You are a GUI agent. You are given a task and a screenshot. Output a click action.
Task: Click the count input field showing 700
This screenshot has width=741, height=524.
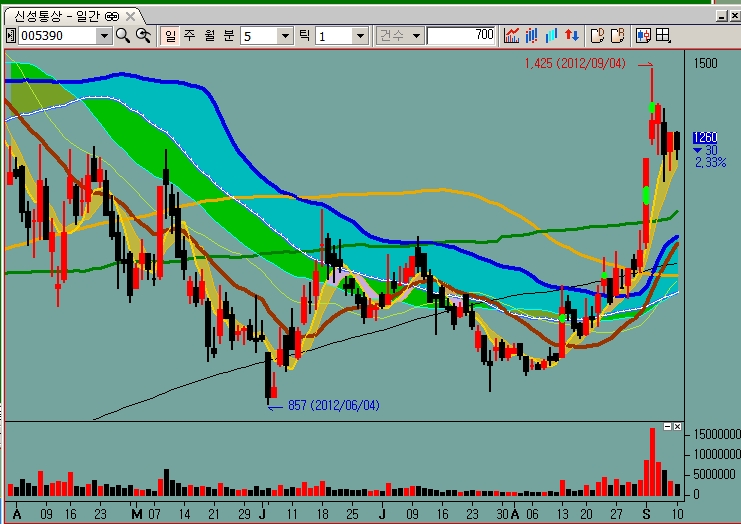pyautogui.click(x=461, y=35)
